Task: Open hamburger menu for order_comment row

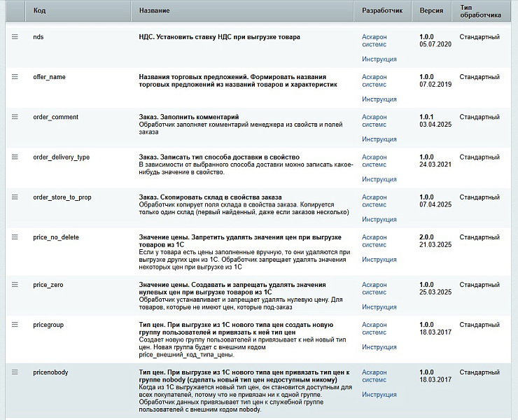Action: click(15, 117)
